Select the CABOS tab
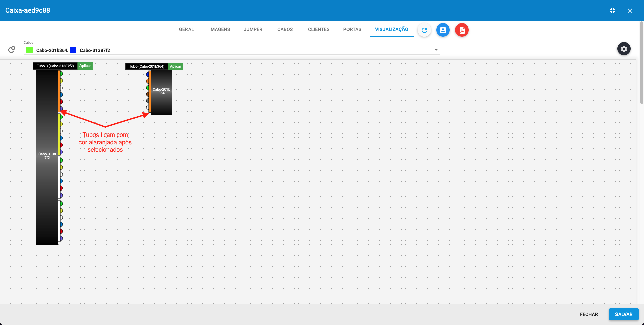 coord(285,29)
